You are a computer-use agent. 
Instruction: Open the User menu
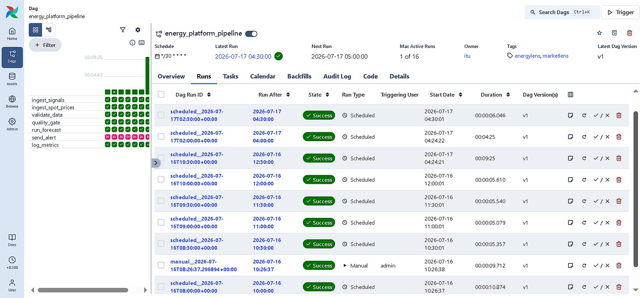pos(12,285)
